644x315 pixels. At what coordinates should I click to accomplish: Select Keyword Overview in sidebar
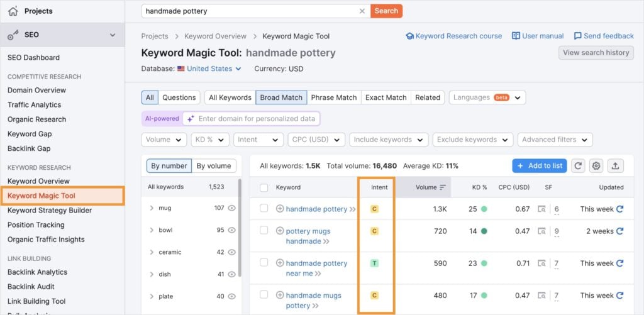pos(38,181)
